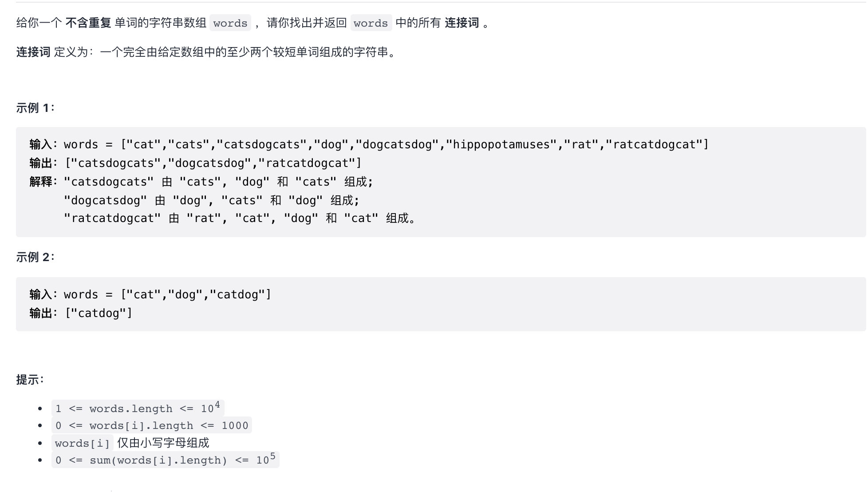Click the words[i] code before 仅由小写字母组成
This screenshot has width=868, height=492.
tap(82, 443)
